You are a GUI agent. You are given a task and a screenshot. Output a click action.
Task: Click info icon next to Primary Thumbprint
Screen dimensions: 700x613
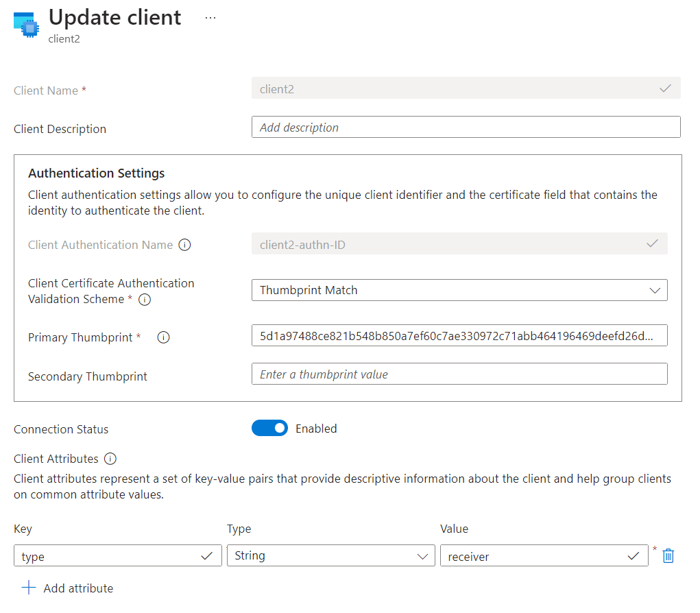click(x=163, y=337)
